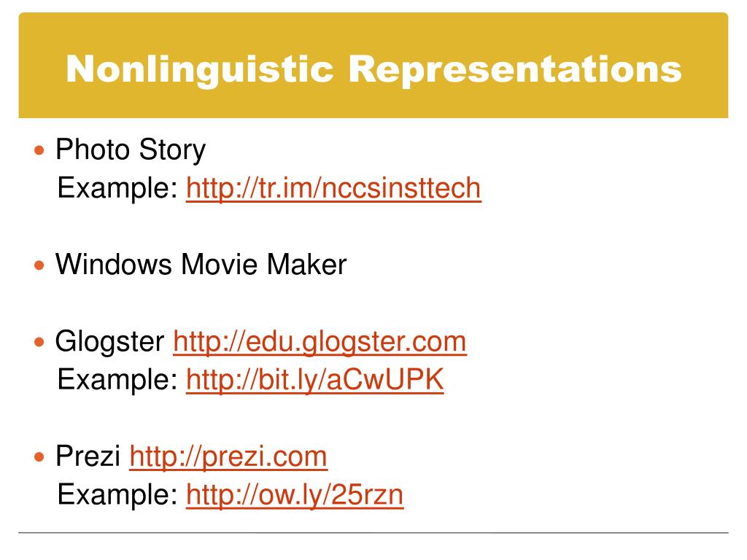Click the "Prezi" label text
This screenshot has height=560, width=747.
tap(88, 456)
